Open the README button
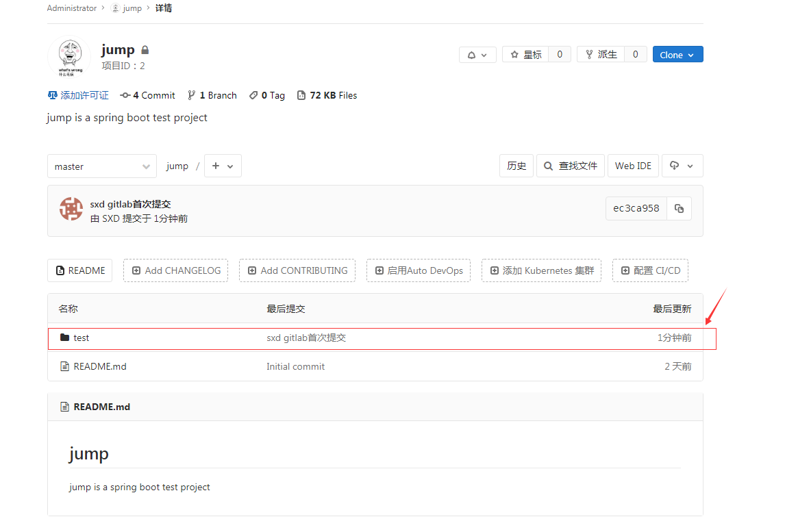Image resolution: width=785 pixels, height=532 pixels. [x=80, y=270]
